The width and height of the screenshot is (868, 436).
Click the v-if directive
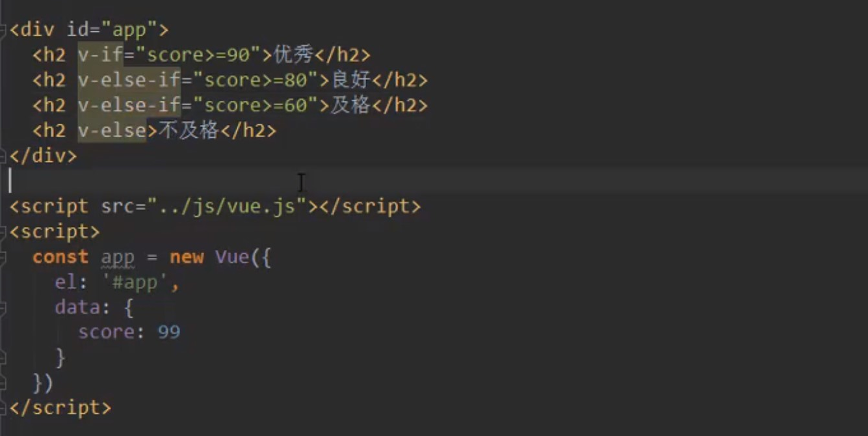coord(101,55)
